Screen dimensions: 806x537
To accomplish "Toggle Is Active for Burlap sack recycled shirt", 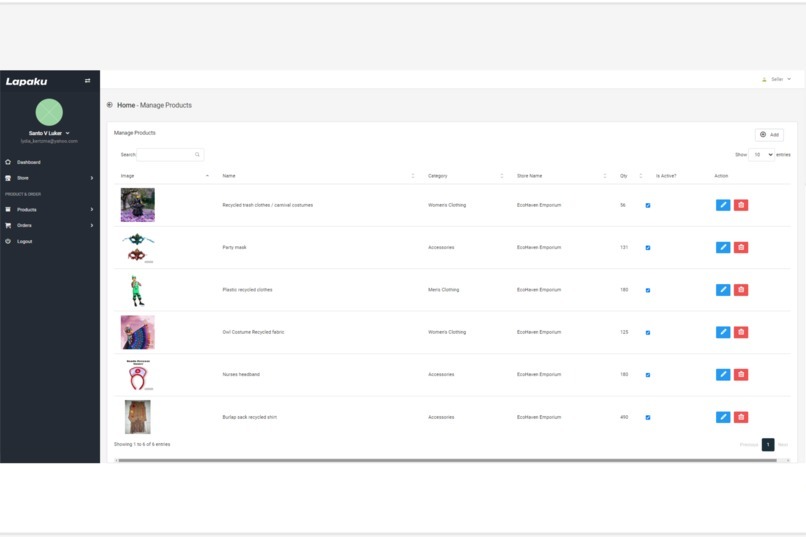I will 648,417.
